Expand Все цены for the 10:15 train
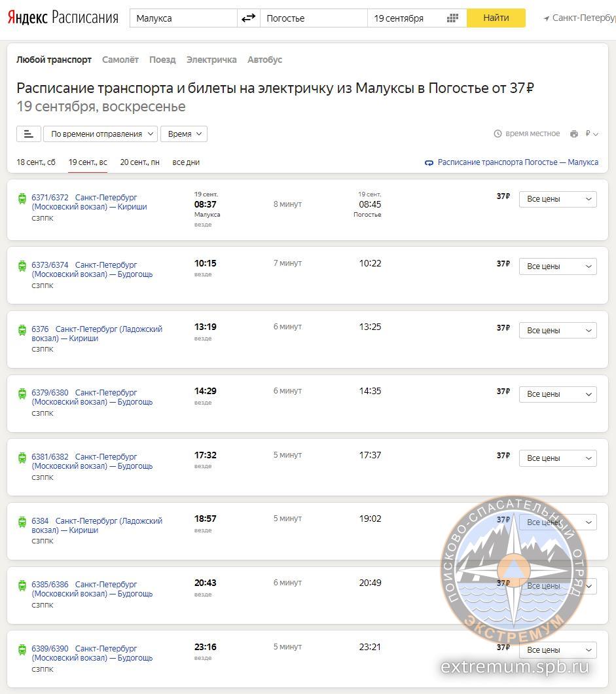The width and height of the screenshot is (616, 694). click(x=558, y=266)
